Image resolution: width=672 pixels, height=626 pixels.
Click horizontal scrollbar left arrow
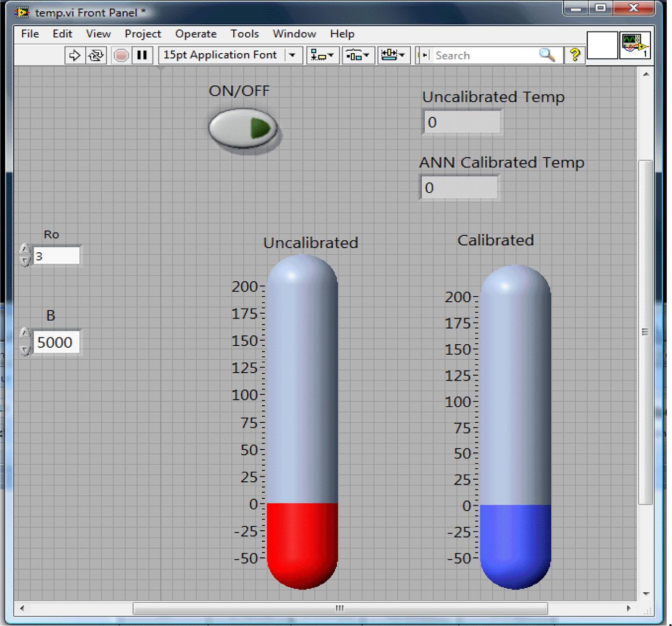coord(22,608)
